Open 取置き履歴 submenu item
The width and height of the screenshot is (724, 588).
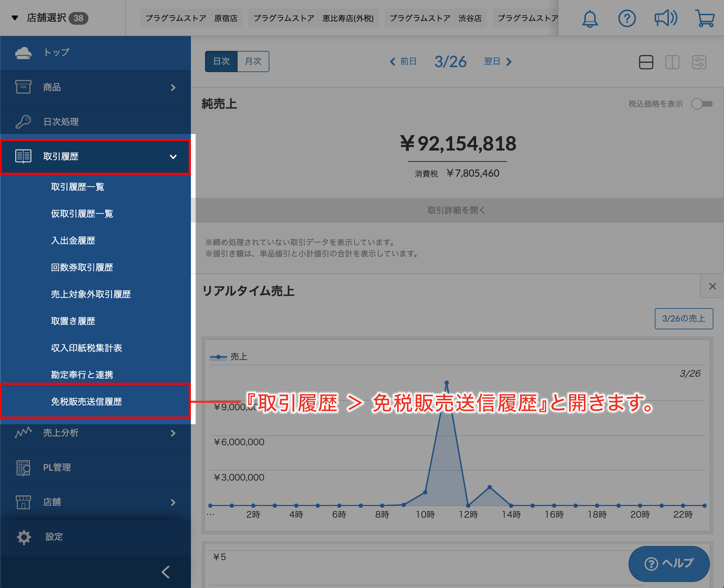pos(73,321)
